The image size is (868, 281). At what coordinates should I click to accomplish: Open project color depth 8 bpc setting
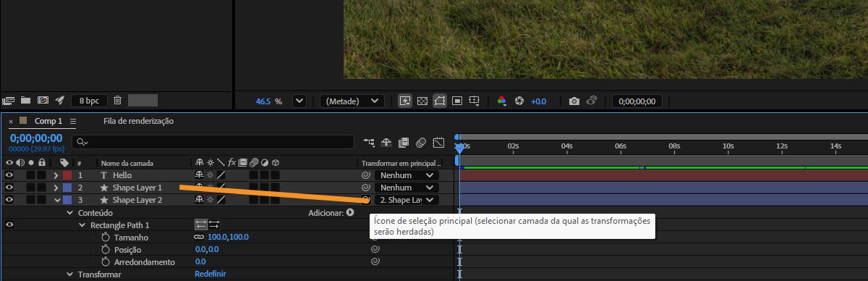(90, 101)
